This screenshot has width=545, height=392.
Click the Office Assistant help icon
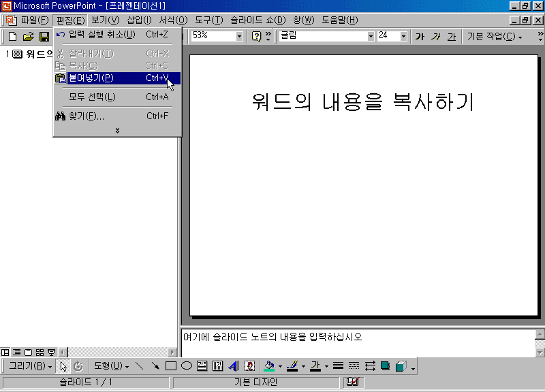coord(257,36)
